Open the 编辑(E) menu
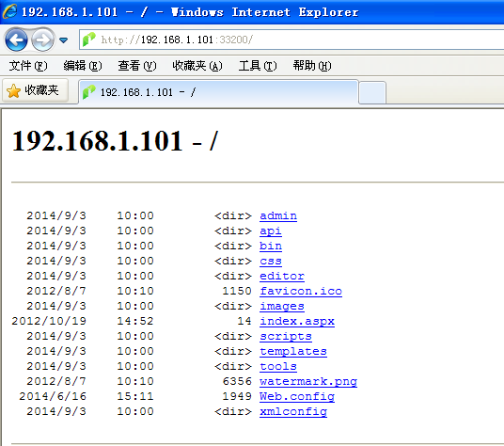This screenshot has width=504, height=446. 83,66
